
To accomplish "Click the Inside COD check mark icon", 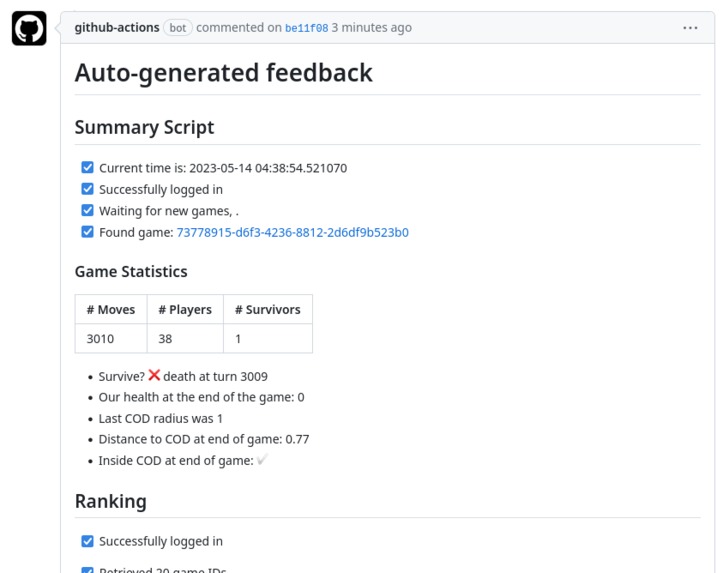I will pos(262,459).
